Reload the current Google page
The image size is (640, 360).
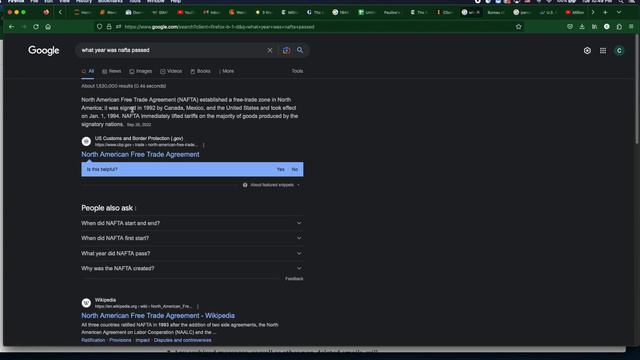pos(36,27)
